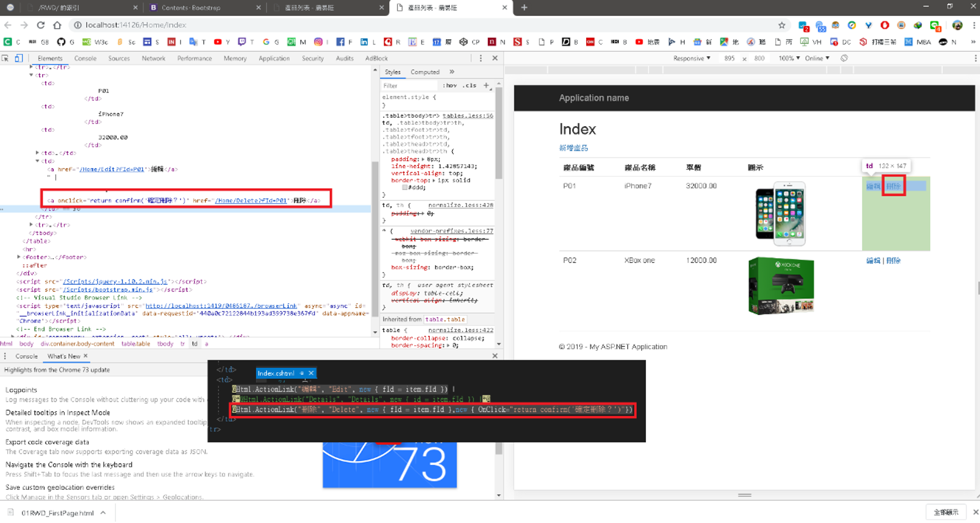Expand the last collapsed tr node before tbody end
This screenshot has height=523, width=980.
pyautogui.click(x=31, y=225)
